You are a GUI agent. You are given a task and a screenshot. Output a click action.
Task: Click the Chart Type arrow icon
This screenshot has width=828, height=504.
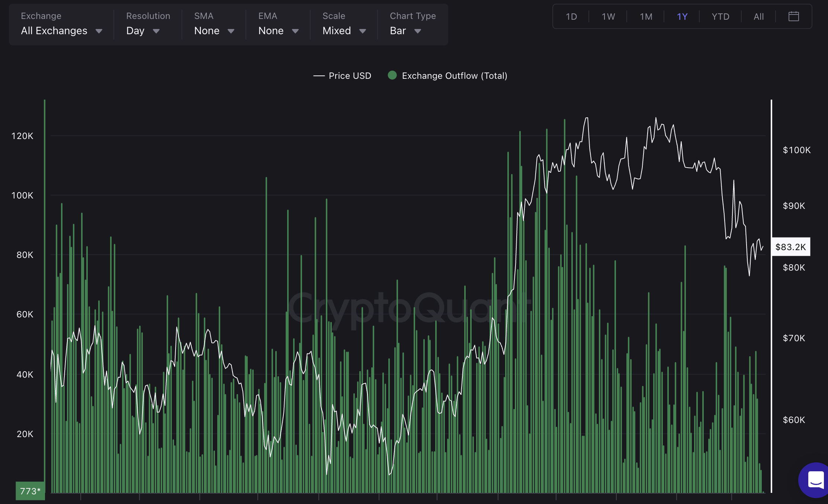[418, 31]
